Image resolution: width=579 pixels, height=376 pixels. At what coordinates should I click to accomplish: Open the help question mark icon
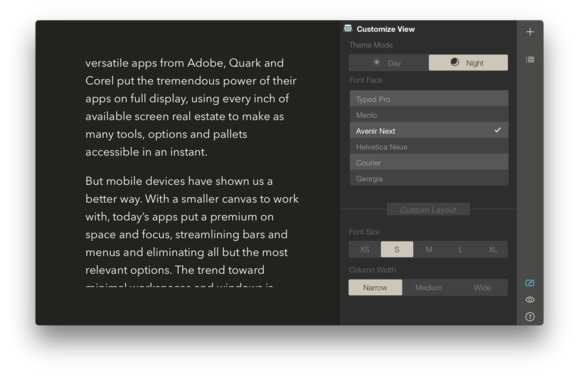point(530,317)
